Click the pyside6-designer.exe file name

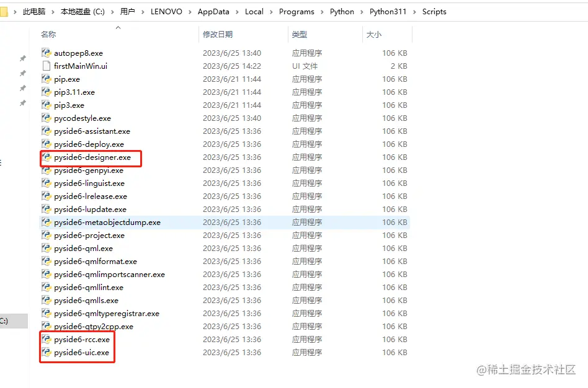(92, 157)
